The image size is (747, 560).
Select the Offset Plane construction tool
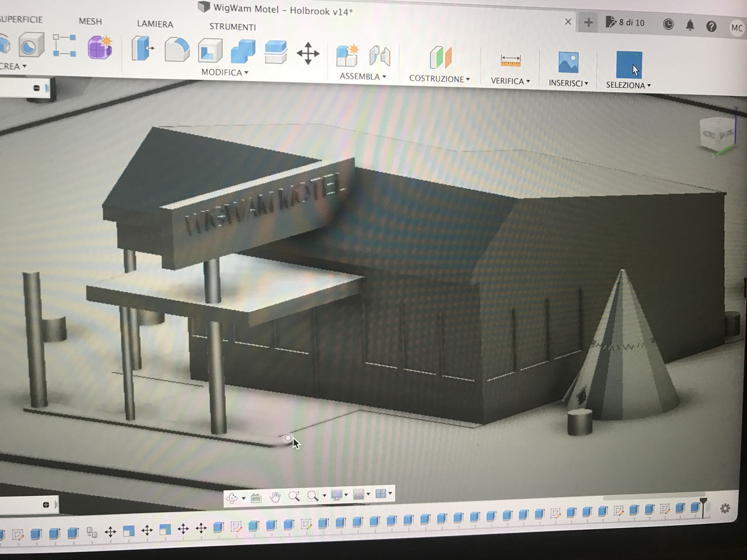[x=440, y=58]
